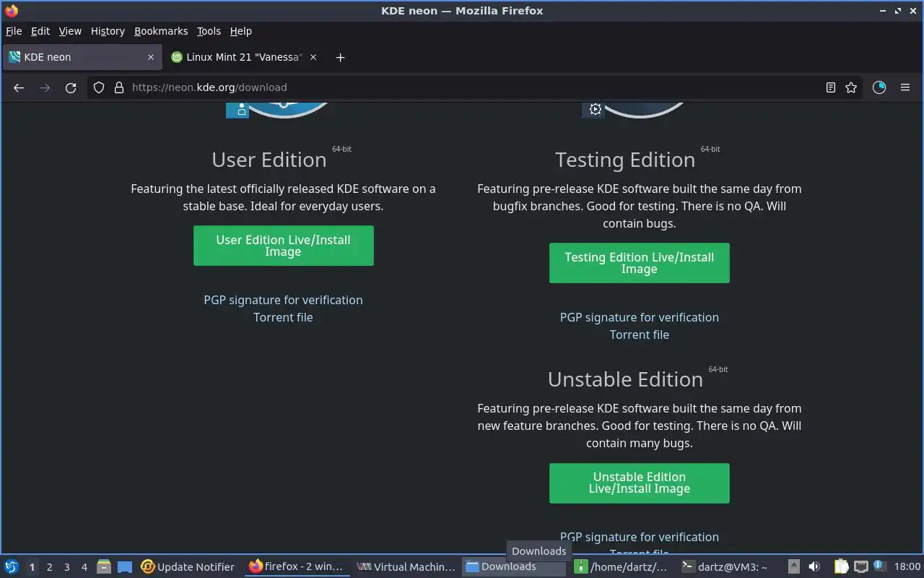This screenshot has height=578, width=924.
Task: Open the History menu
Action: pyautogui.click(x=108, y=31)
